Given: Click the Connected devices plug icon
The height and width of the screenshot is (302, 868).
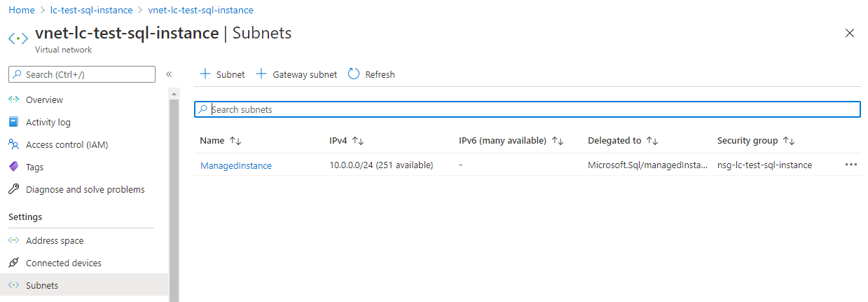Looking at the screenshot, I should coord(13,263).
